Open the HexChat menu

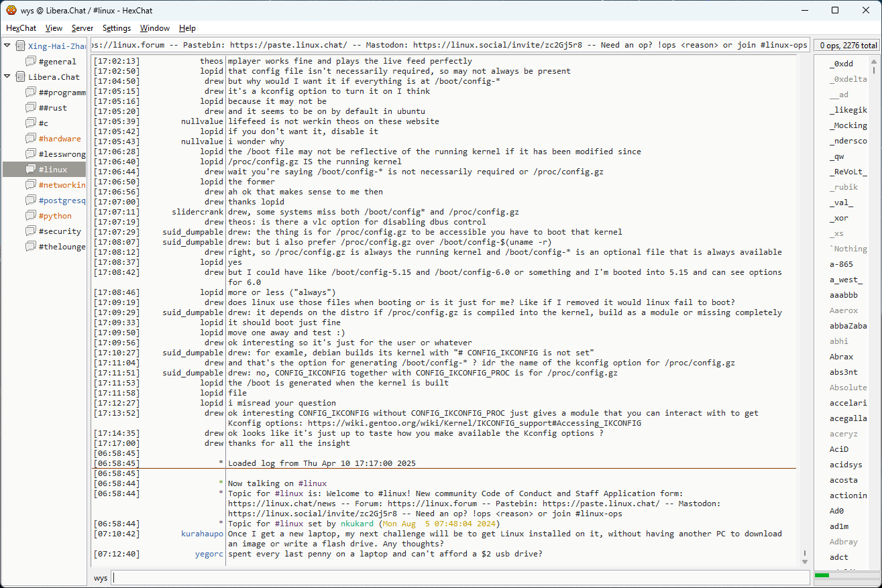21,28
